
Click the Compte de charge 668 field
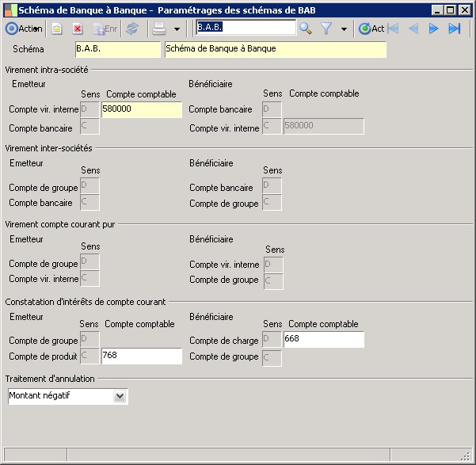click(323, 340)
